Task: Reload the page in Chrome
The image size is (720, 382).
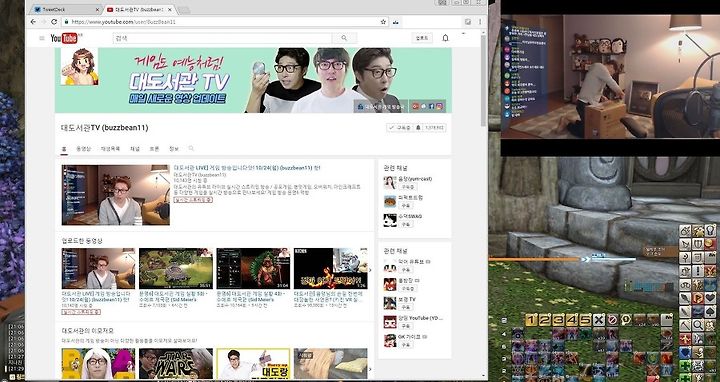Action: coord(54,22)
